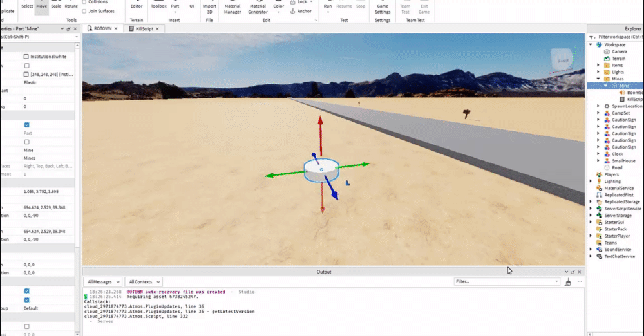Screen dimensions: 644x336
Task: Select the Rotate tool
Action: click(x=71, y=6)
